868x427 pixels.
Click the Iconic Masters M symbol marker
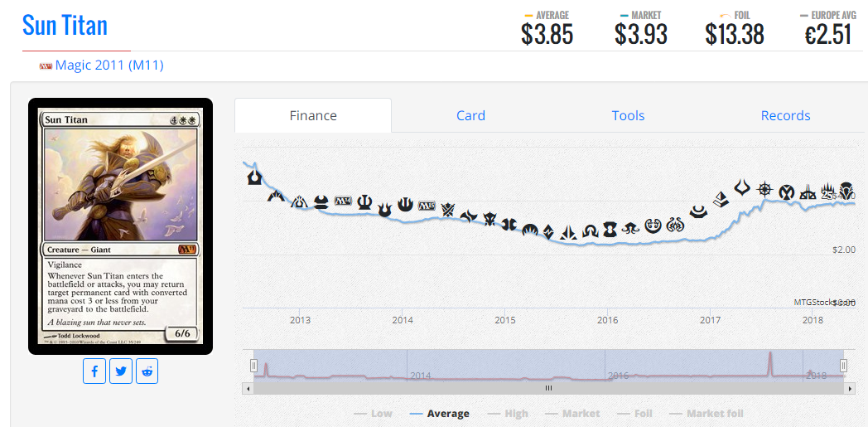[787, 192]
